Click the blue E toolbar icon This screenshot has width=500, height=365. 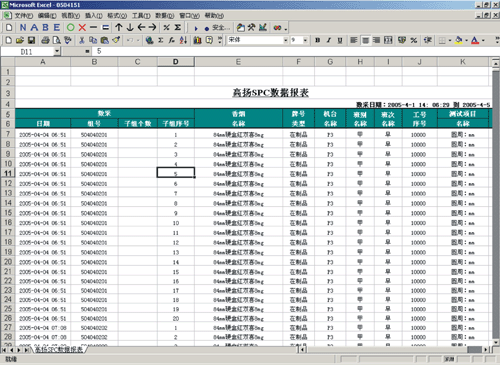coord(57,28)
